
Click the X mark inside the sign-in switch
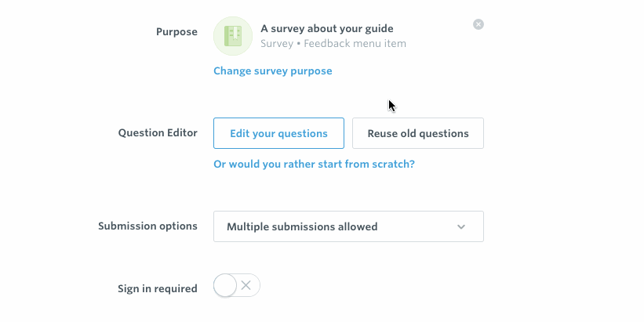246,285
